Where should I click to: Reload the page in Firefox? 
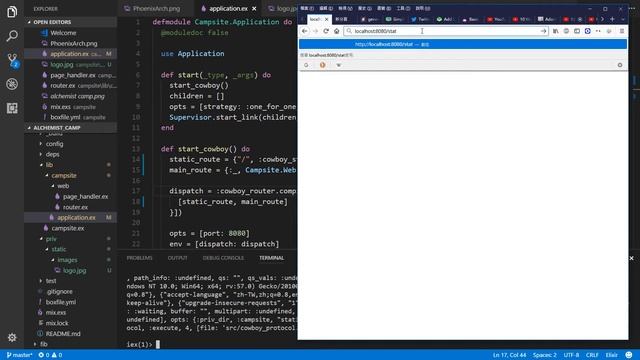click(x=326, y=31)
